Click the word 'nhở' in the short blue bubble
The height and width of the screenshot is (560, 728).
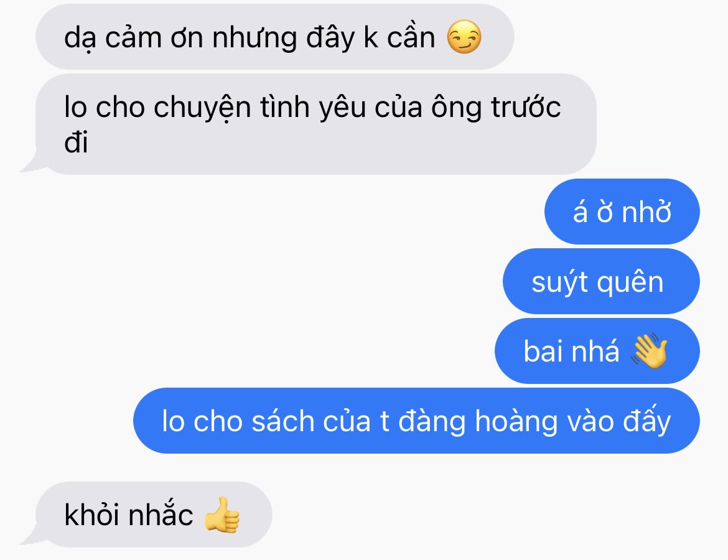tap(646, 212)
